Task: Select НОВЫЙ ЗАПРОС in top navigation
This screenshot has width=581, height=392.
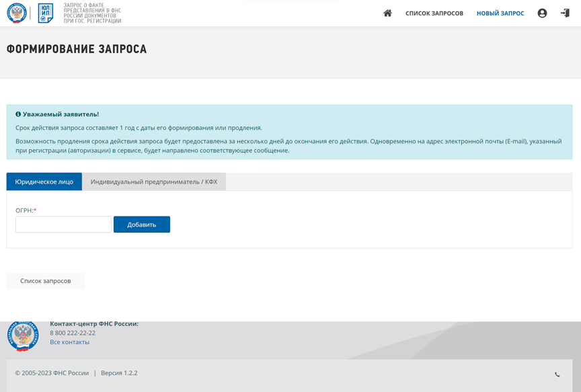Action: pyautogui.click(x=500, y=13)
